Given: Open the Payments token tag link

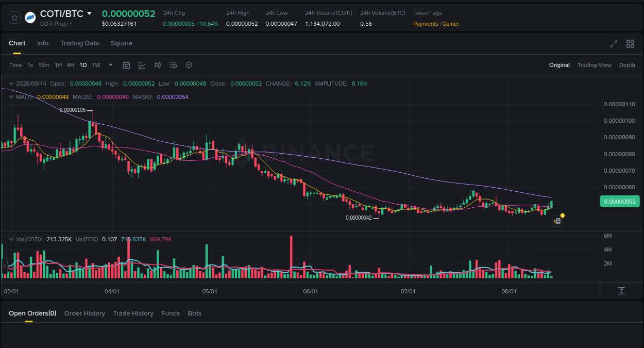Looking at the screenshot, I should click(425, 24).
